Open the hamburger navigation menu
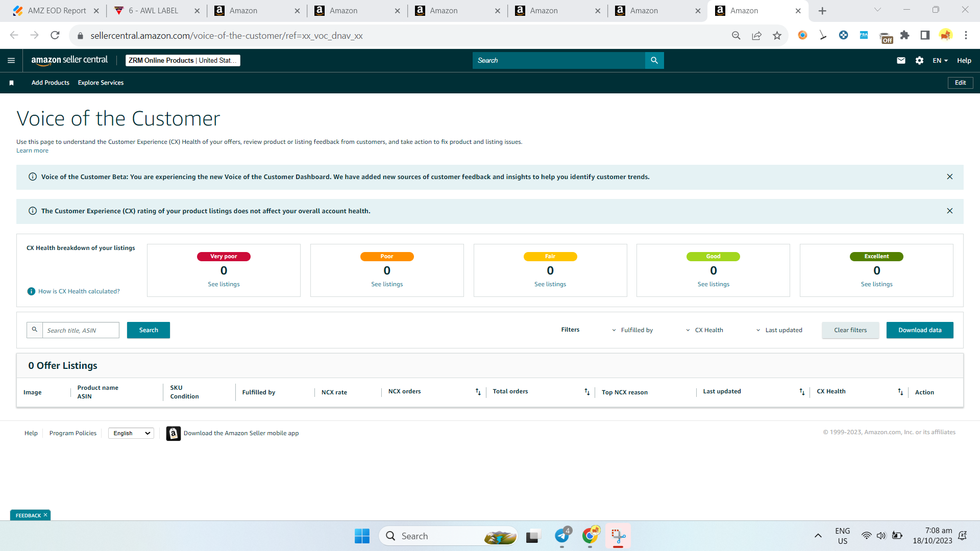This screenshot has width=980, height=551. [x=11, y=61]
